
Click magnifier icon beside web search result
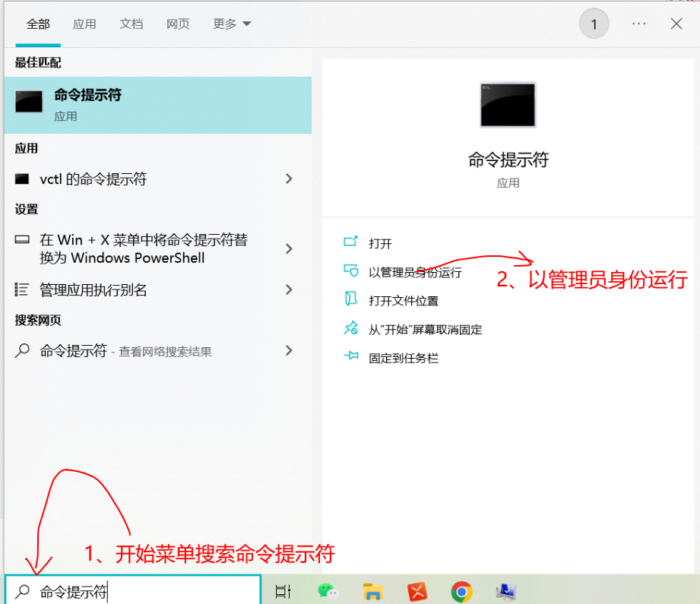(22, 351)
